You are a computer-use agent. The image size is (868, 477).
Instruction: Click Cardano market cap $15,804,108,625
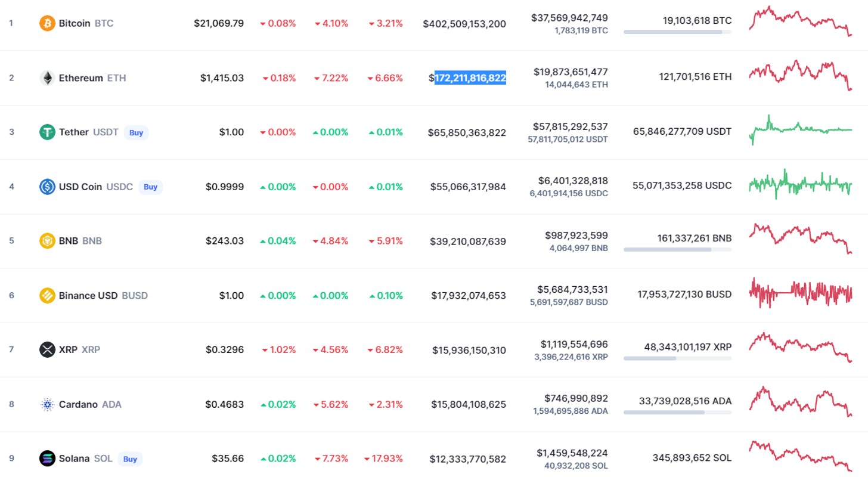(x=469, y=404)
